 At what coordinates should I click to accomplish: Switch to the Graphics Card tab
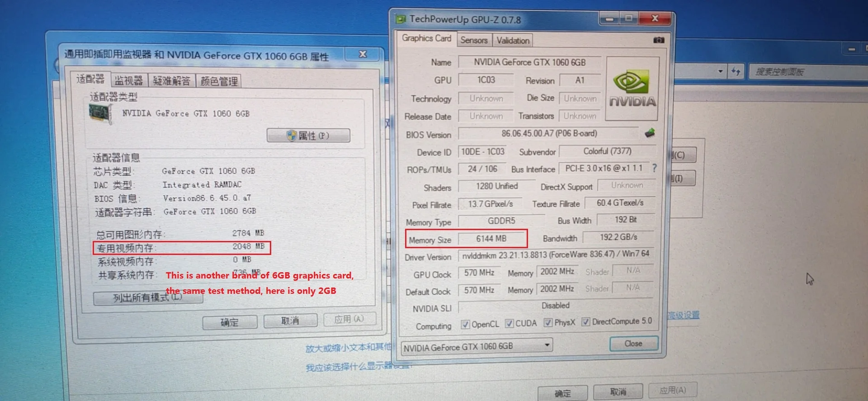[x=426, y=38]
